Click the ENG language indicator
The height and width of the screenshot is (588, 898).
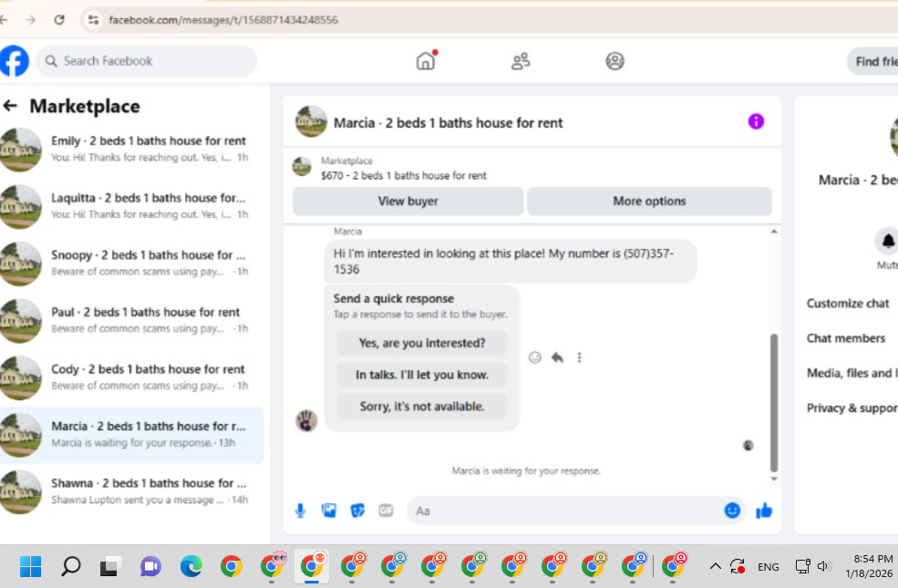[768, 567]
